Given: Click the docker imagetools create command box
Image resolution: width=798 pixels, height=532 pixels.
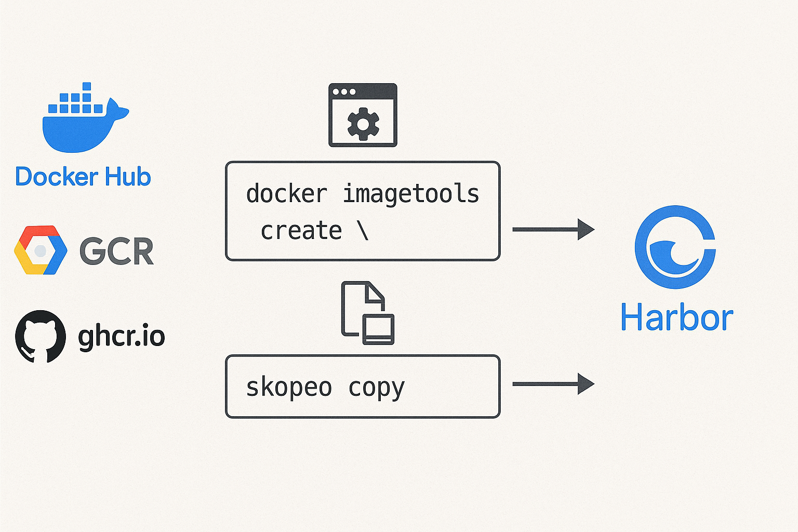Looking at the screenshot, I should [x=363, y=211].
